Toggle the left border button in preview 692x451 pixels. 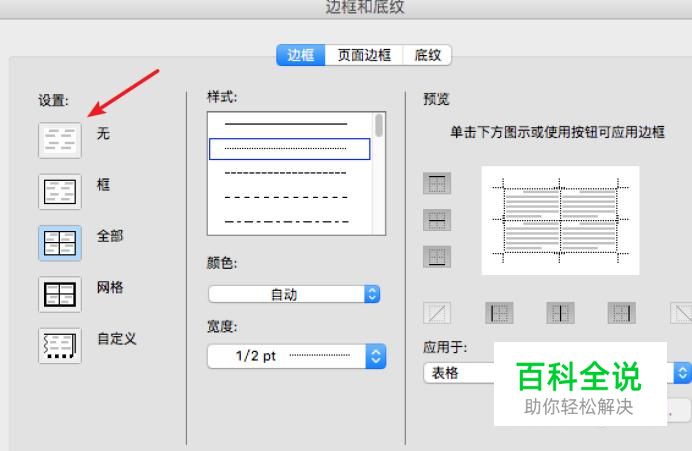(x=499, y=313)
